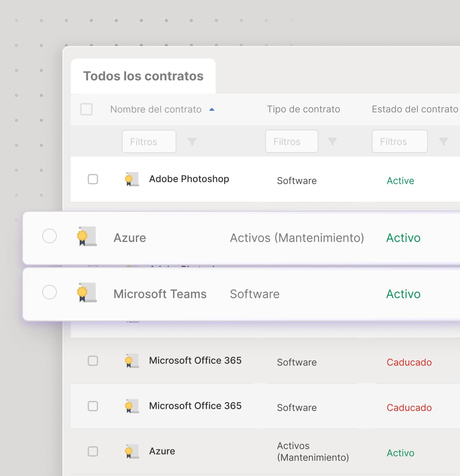
Task: Click the Activo status on the highlighted Azure card
Action: [x=403, y=238]
